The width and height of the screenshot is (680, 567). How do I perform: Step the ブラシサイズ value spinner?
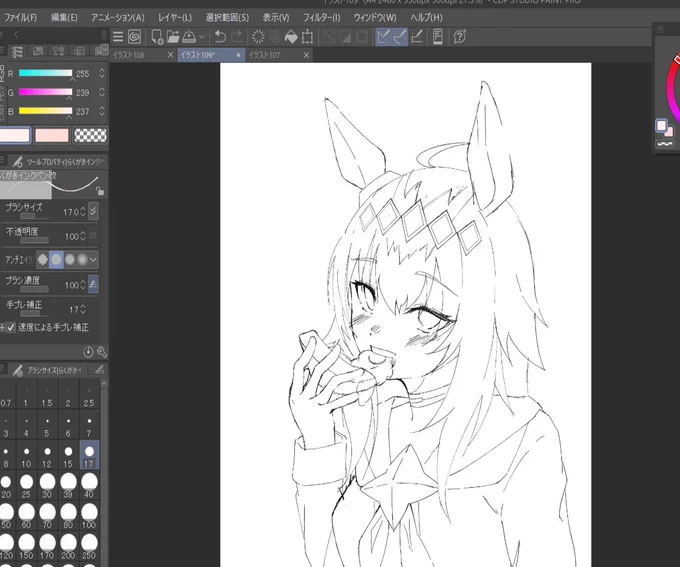point(83,212)
